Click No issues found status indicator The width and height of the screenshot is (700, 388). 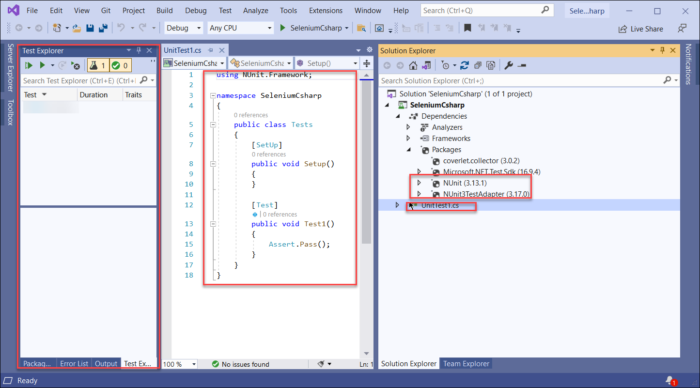(240, 364)
